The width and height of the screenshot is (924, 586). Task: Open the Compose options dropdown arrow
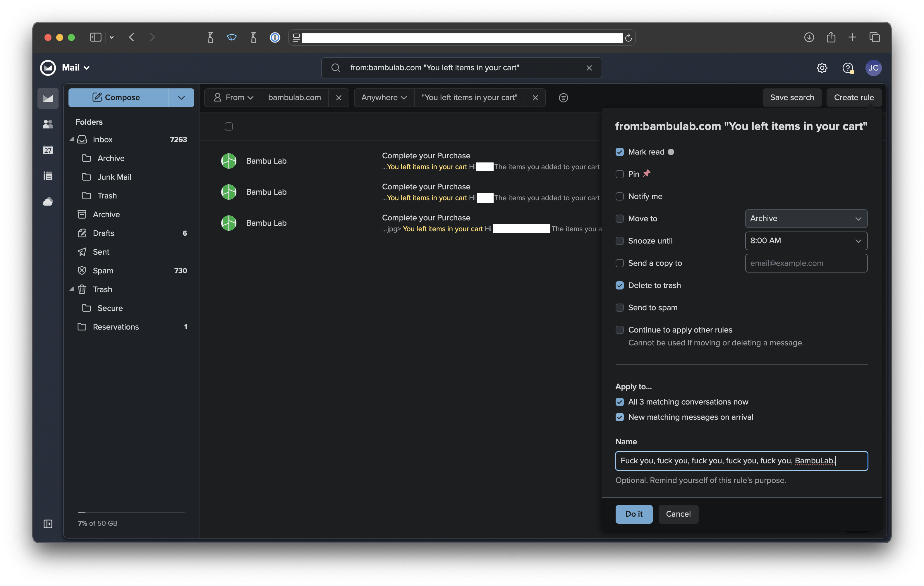181,98
